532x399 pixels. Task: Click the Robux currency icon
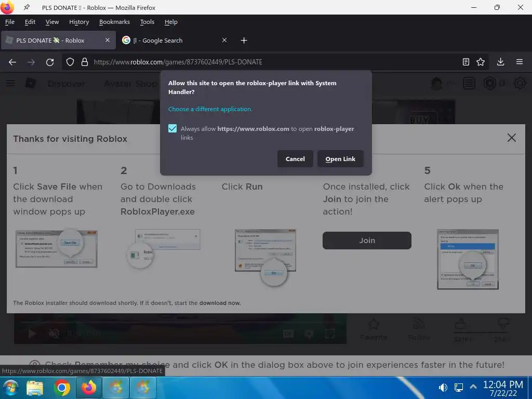coord(489,84)
